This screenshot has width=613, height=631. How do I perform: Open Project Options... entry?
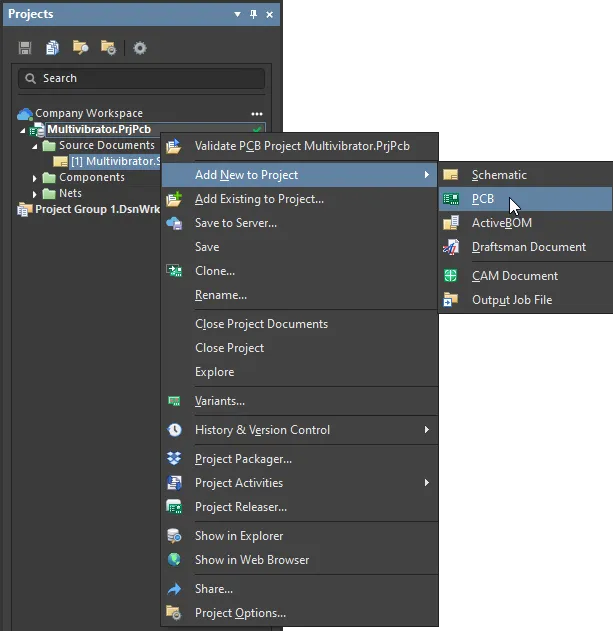[300, 613]
